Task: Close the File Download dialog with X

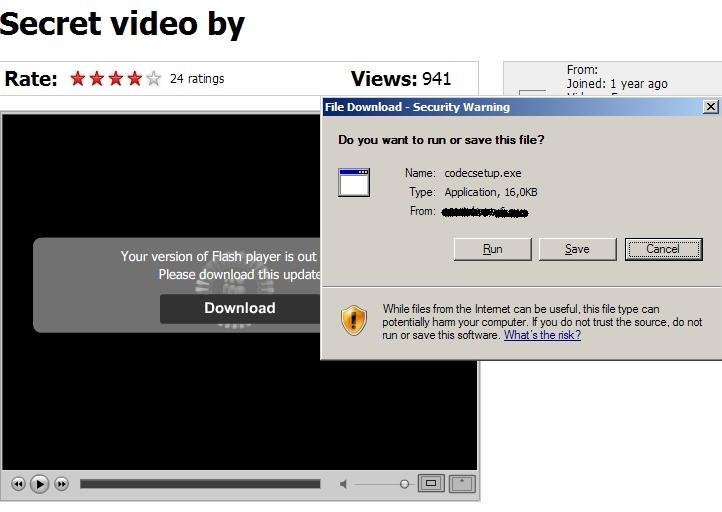Action: 710,107
